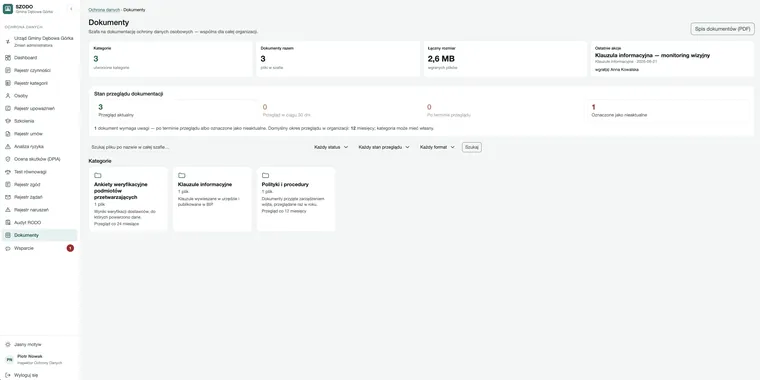Go to Dashboard in the sidebar
760x380 pixels.
tap(39, 58)
